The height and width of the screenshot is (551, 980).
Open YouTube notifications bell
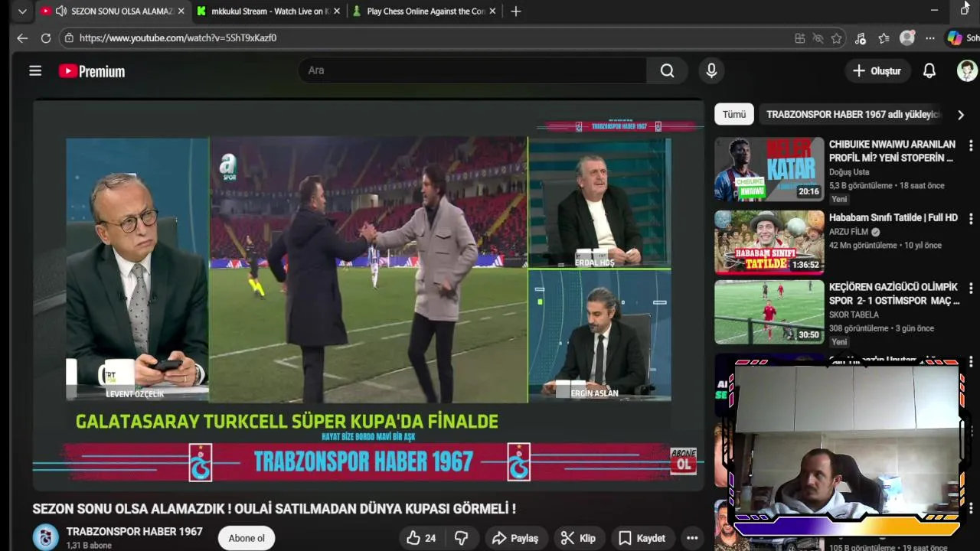[929, 71]
